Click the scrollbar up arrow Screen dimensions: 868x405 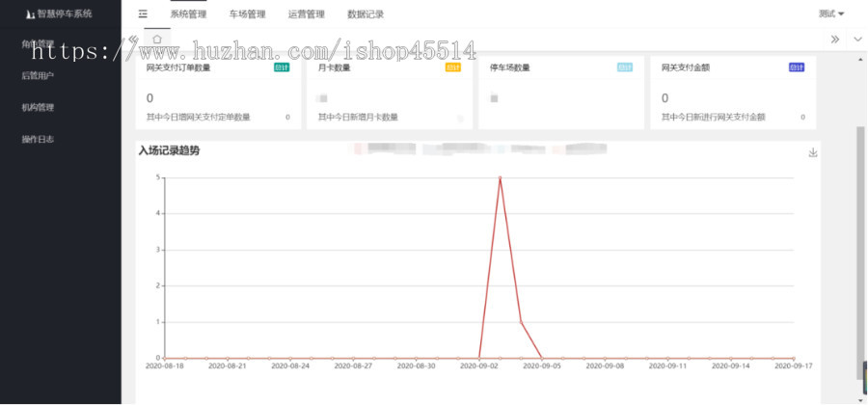(861, 59)
